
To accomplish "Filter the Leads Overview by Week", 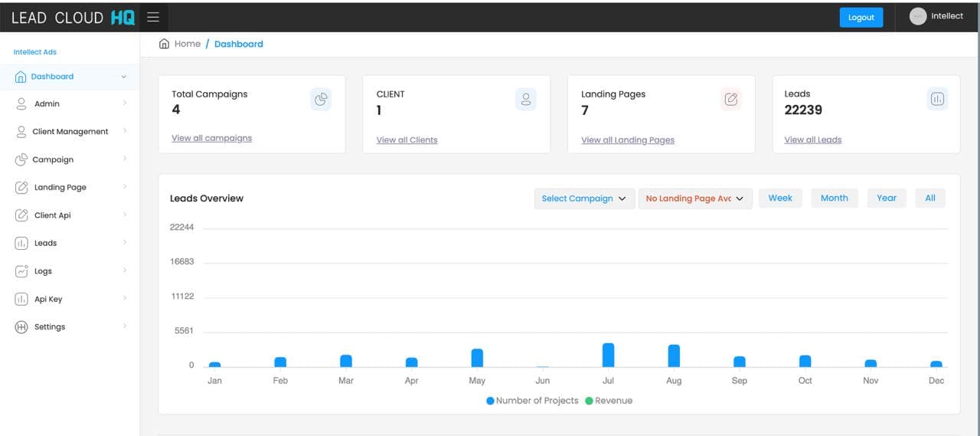I will pyautogui.click(x=780, y=198).
